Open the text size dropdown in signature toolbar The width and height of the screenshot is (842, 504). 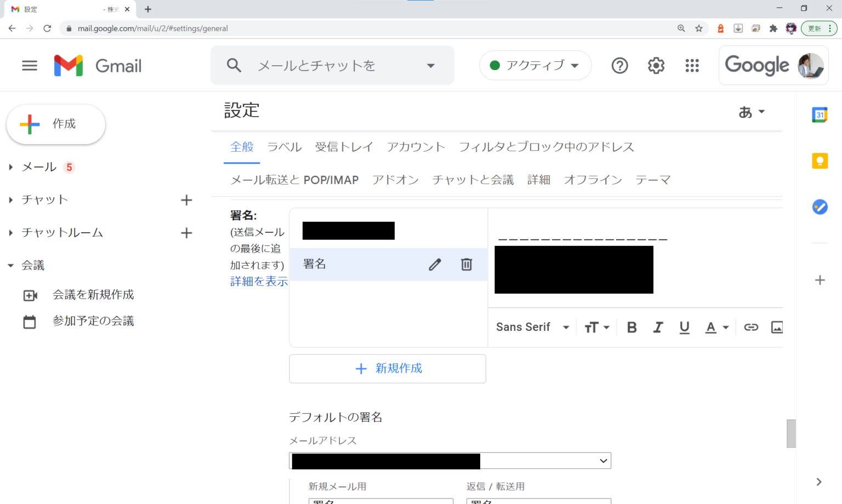pyautogui.click(x=596, y=328)
